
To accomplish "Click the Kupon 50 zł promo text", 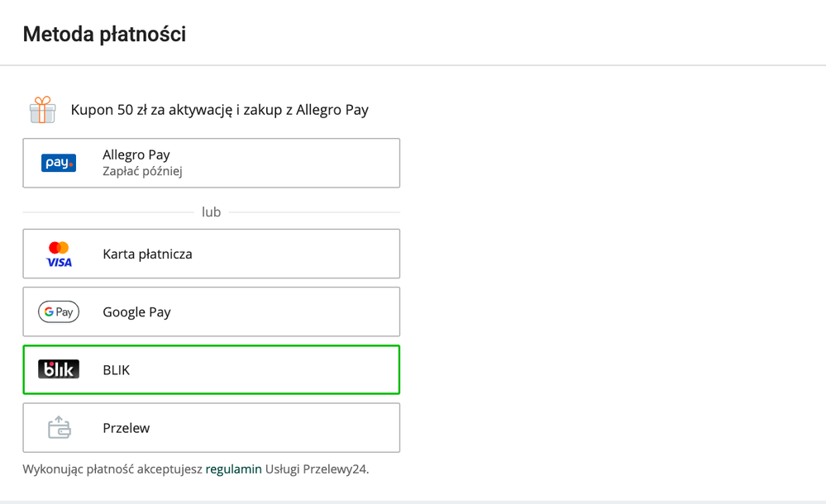I will coord(219,110).
